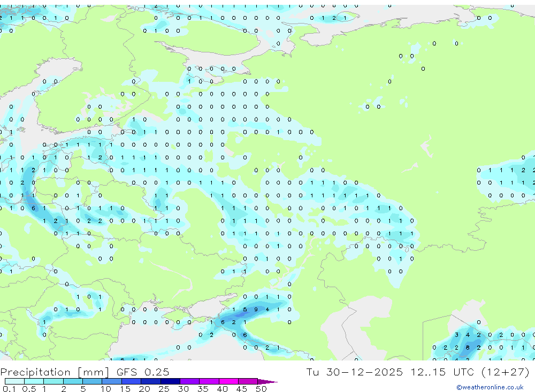Click the legend label '15'
Screen dimensions: 535x392
[125, 389]
